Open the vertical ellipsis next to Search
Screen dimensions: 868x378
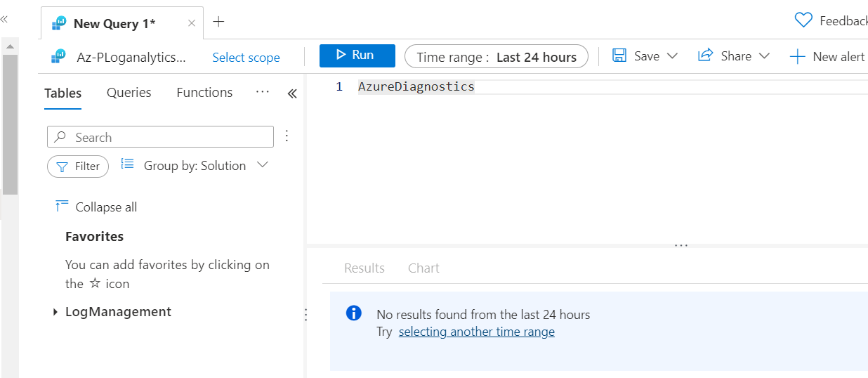coord(287,136)
